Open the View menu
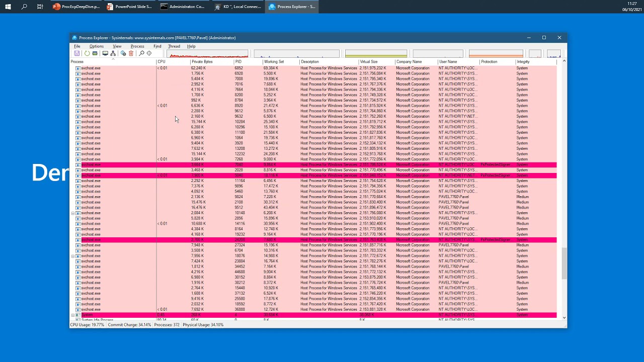 click(x=117, y=46)
